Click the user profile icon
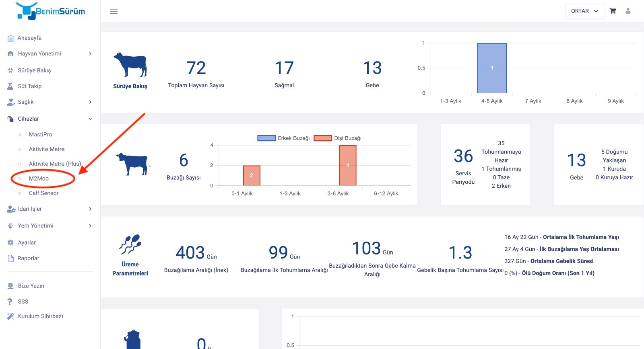Viewport: 644px width, 349px height. click(628, 11)
